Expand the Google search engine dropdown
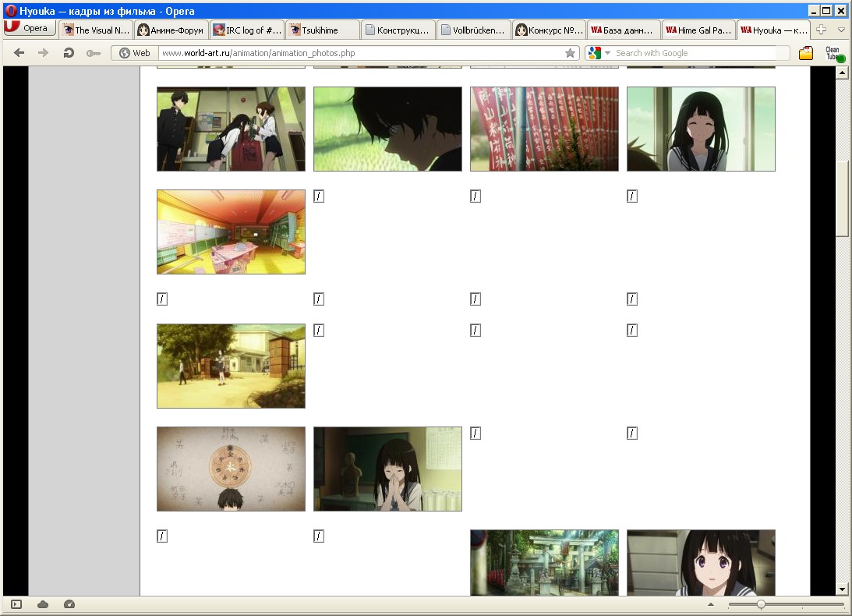The height and width of the screenshot is (616, 852). coord(598,53)
